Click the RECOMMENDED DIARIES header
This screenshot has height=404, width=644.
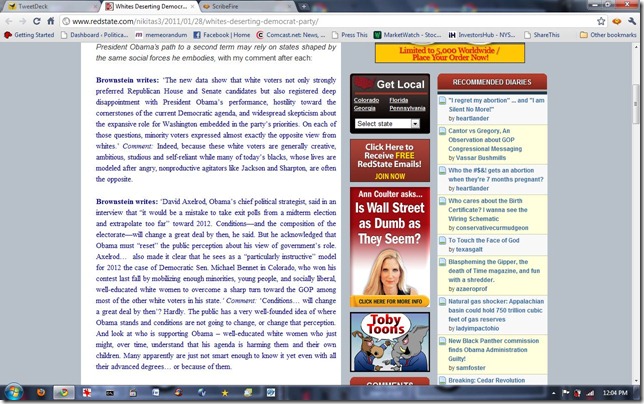492,82
